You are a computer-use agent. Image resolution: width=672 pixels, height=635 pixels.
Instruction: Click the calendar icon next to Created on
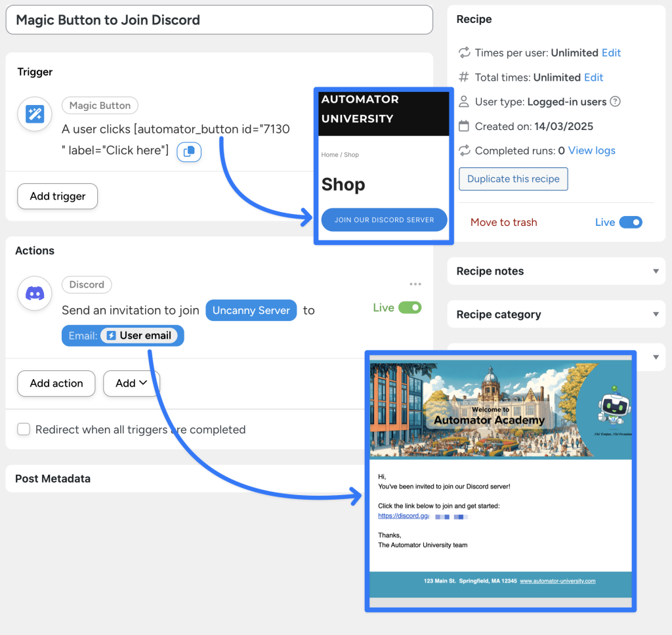click(x=464, y=126)
